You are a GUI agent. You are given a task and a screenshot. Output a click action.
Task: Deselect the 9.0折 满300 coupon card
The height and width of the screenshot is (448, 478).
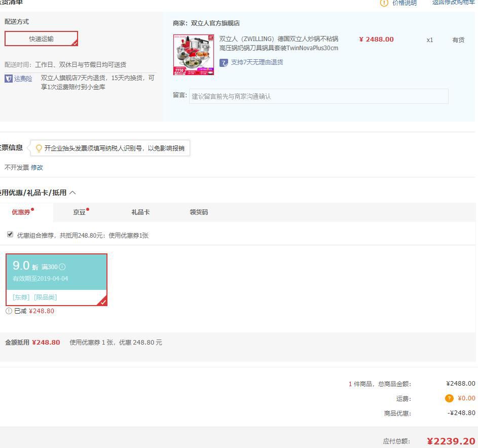click(56, 279)
